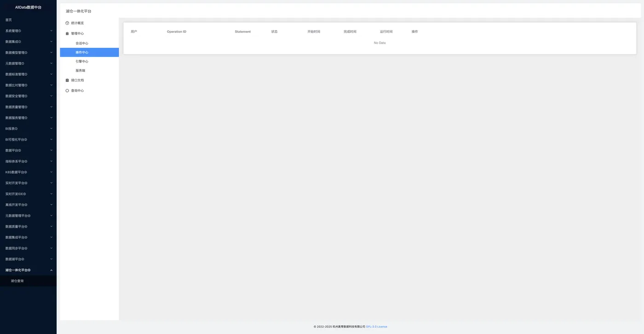Click the 湖仓一体化平台 page heading
Image resolution: width=644 pixels, height=334 pixels.
pos(79,11)
